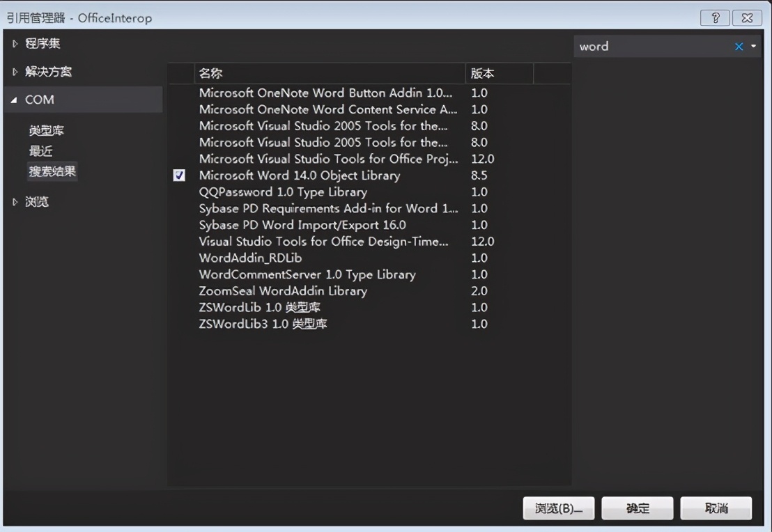Cancel with the 取消 button
Image resolution: width=772 pixels, height=532 pixels.
(x=716, y=508)
